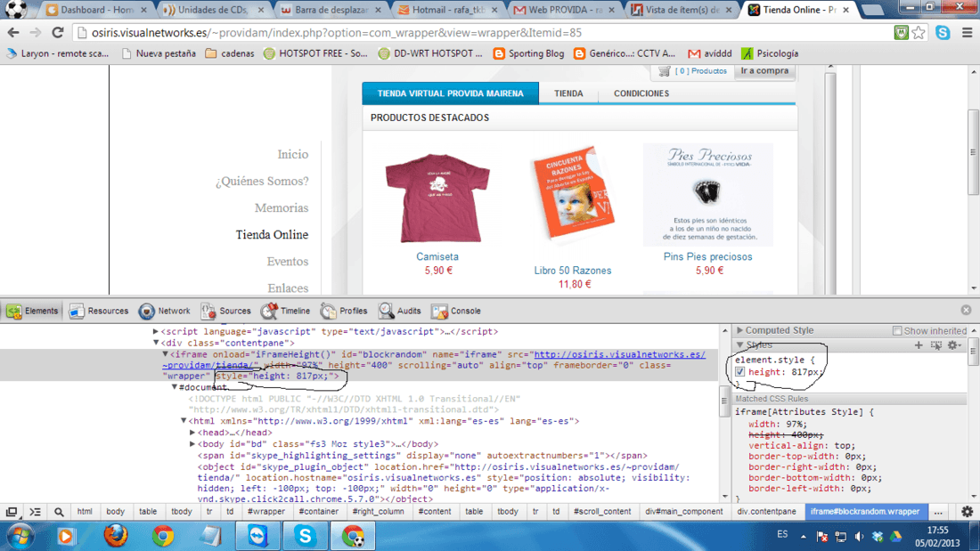980x551 pixels.
Task: Open the Audits panel
Action: coord(400,311)
